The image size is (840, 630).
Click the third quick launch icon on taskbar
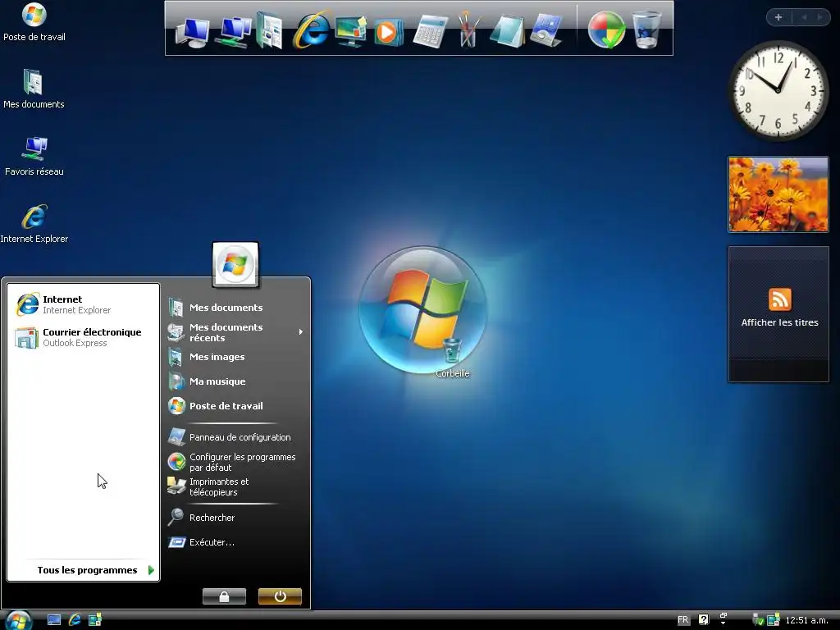[95, 620]
